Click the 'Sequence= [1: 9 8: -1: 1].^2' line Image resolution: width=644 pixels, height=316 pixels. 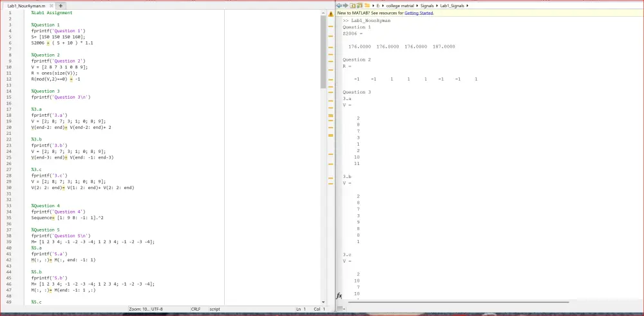(68, 218)
